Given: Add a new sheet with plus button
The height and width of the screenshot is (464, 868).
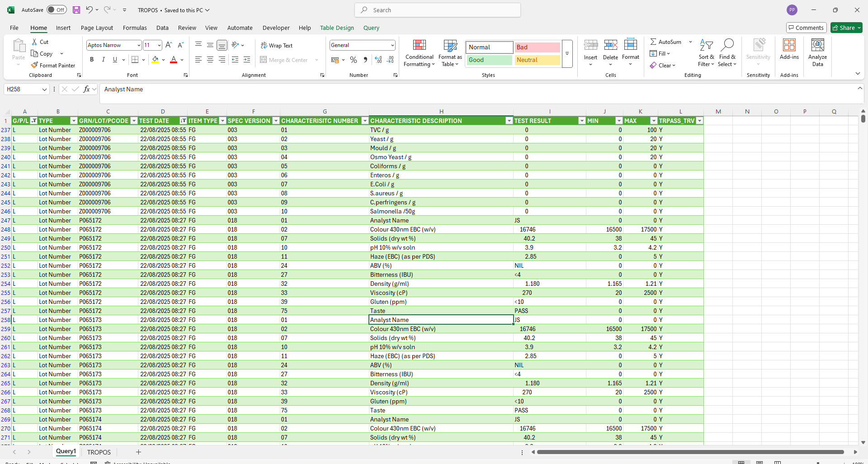Looking at the screenshot, I should 138,452.
